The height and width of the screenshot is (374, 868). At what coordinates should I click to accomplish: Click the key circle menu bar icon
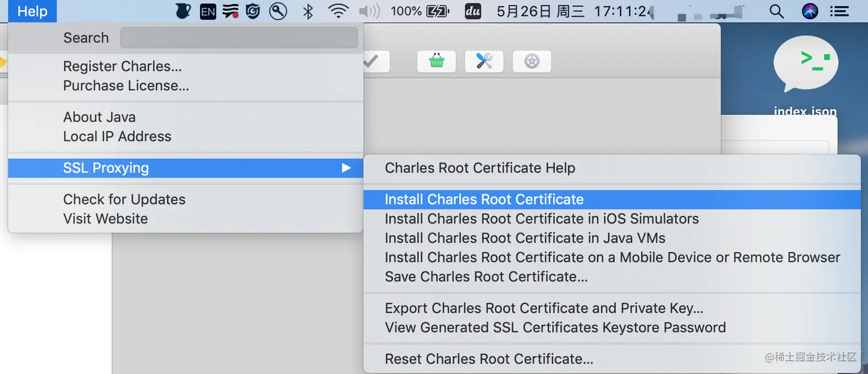coord(278,11)
